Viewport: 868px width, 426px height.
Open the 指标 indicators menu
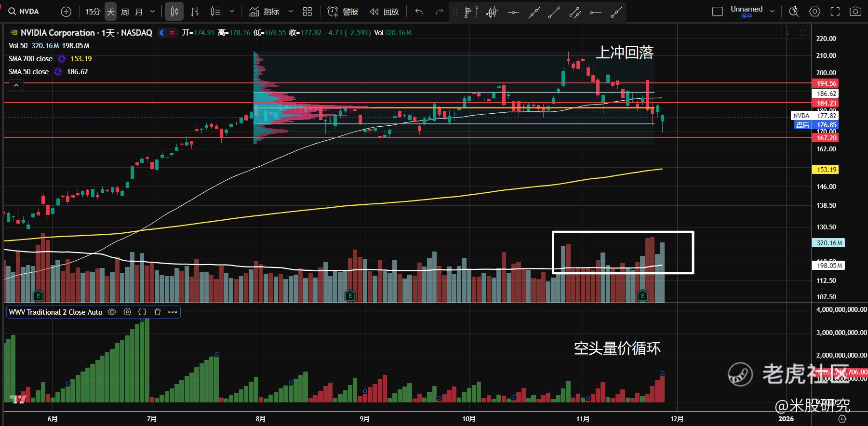point(264,12)
